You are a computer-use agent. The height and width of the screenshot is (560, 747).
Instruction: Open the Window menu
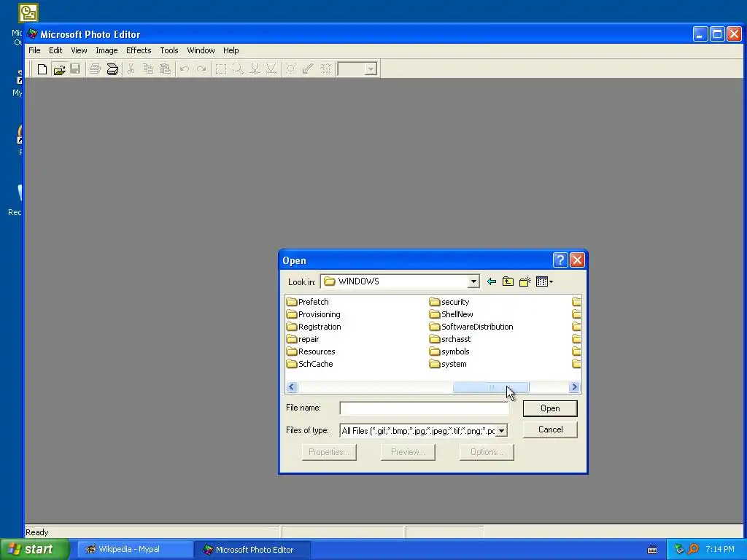(201, 50)
